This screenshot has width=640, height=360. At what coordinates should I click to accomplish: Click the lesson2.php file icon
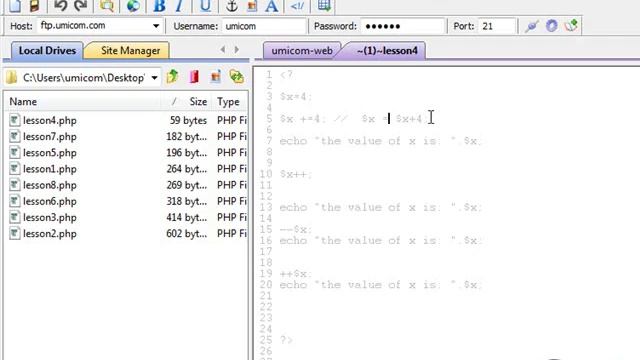click(x=15, y=233)
